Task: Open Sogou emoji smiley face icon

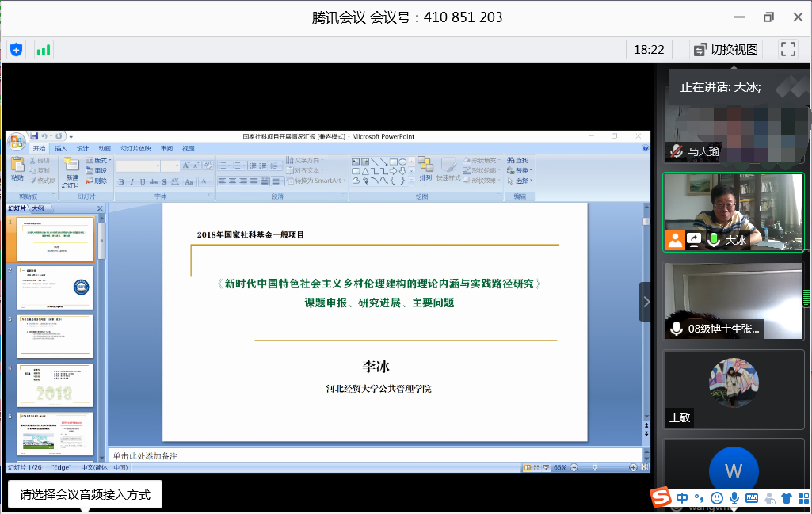Action: tap(717, 498)
